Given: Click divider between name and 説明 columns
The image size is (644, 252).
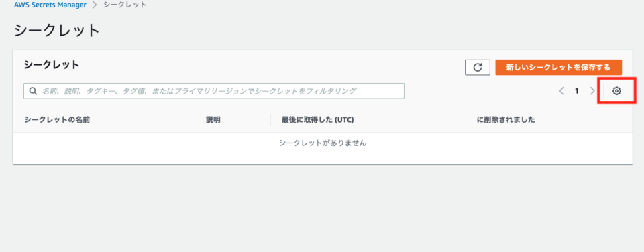Looking at the screenshot, I should (x=195, y=120).
